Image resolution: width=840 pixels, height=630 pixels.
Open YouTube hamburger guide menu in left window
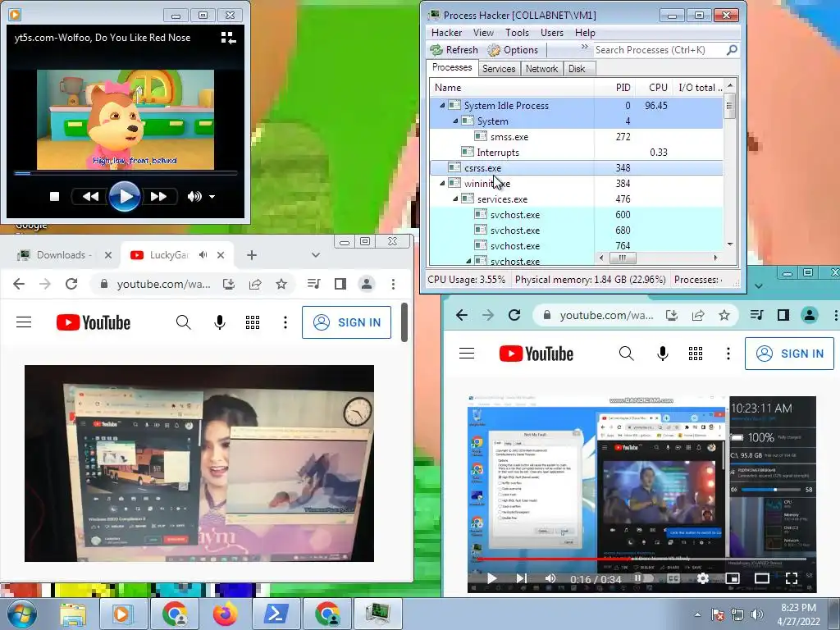[x=24, y=322]
